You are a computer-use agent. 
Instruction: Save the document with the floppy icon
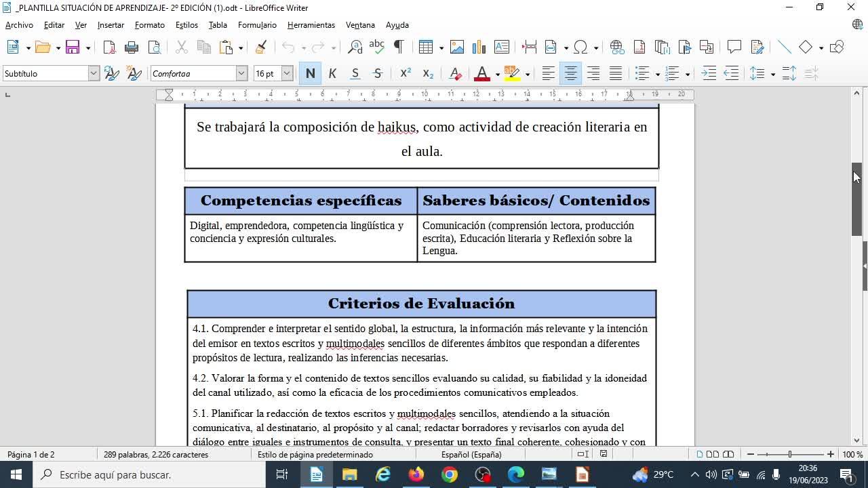click(x=73, y=47)
